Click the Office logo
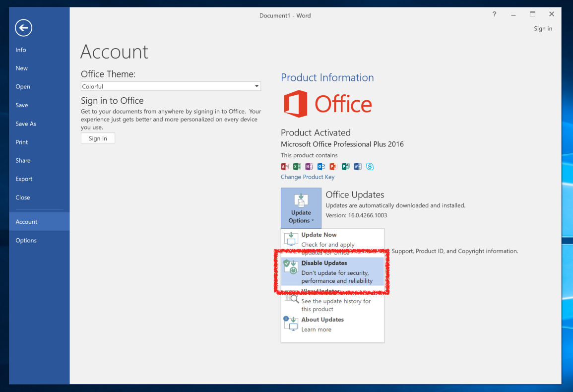Image resolution: width=573 pixels, height=392 pixels. click(x=328, y=104)
